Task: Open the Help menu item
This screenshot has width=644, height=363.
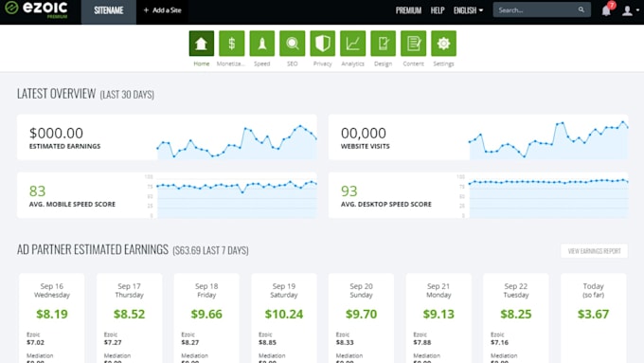Action: (x=438, y=10)
